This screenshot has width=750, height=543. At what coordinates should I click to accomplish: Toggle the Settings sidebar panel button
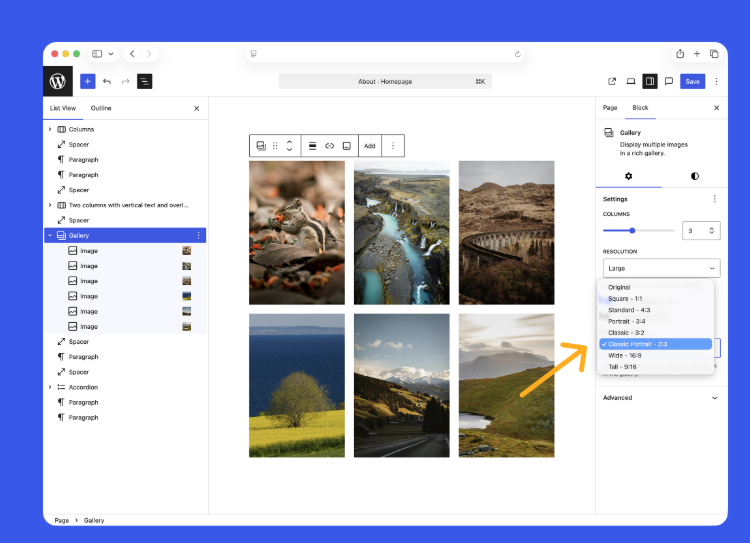click(x=649, y=81)
